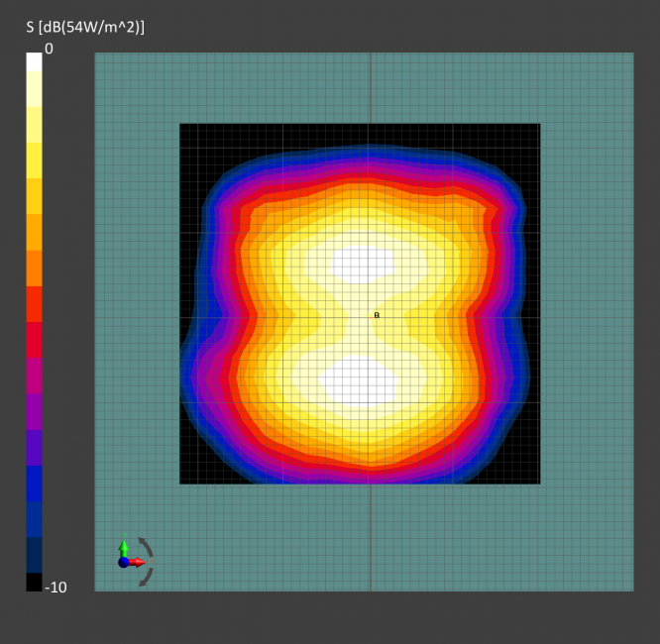Pick the white top segment of the color scale
The height and width of the screenshot is (644, 660).
(34, 61)
